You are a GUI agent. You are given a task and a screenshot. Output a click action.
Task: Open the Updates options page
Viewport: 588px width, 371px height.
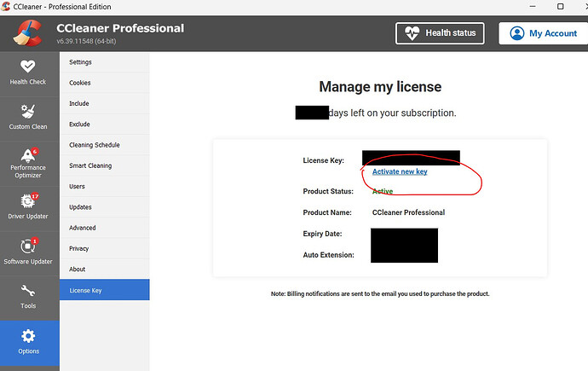click(x=80, y=207)
